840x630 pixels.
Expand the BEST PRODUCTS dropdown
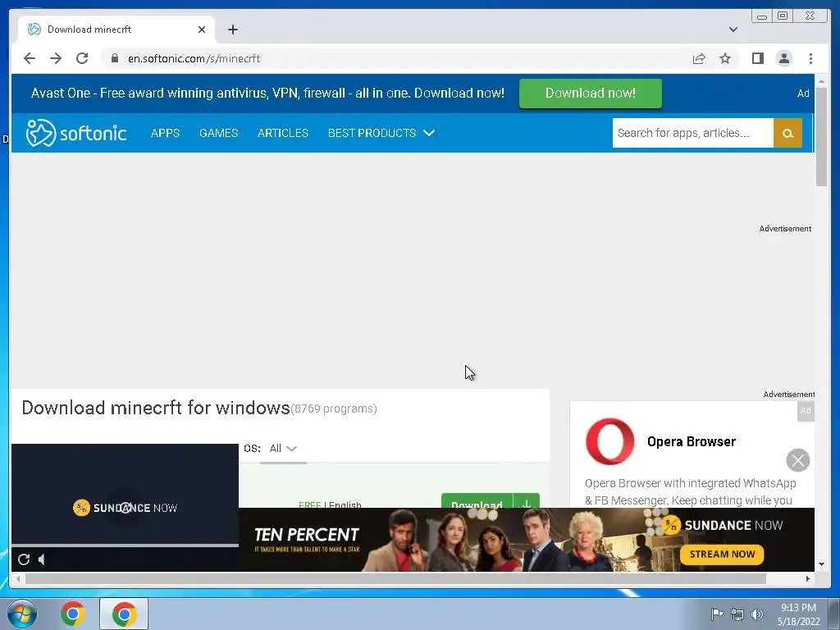click(x=381, y=133)
